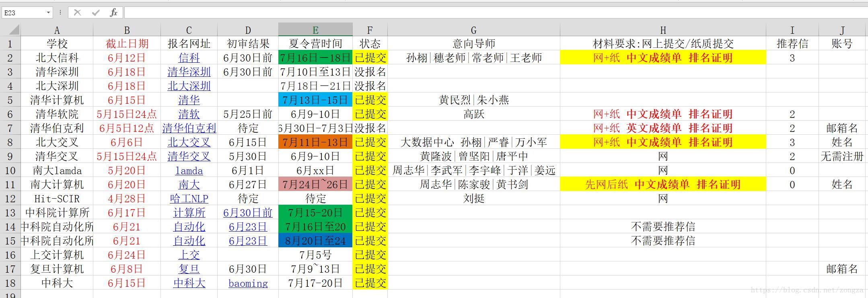Select the 无需注册 cell

pyautogui.click(x=842, y=156)
